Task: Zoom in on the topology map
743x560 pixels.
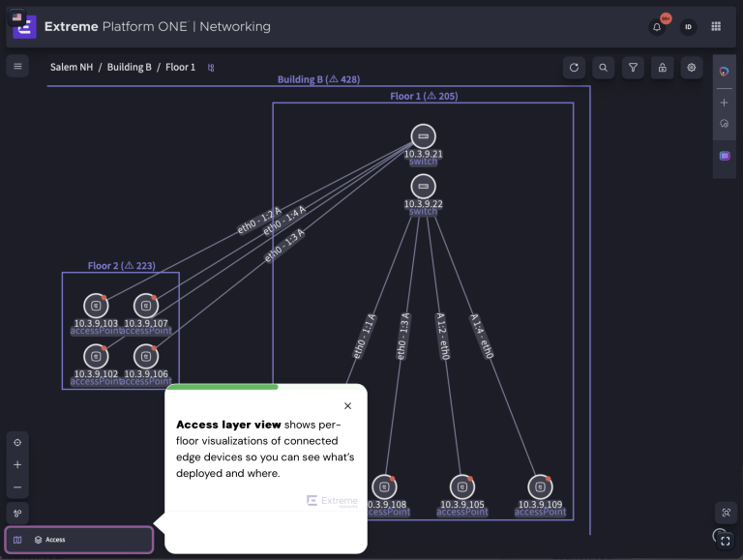Action: (x=17, y=465)
